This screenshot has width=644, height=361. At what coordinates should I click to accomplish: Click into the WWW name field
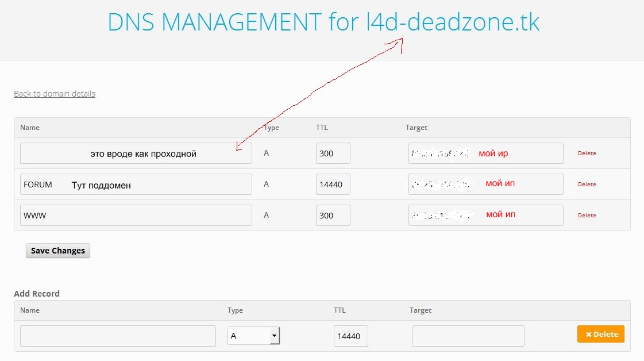[x=136, y=216]
